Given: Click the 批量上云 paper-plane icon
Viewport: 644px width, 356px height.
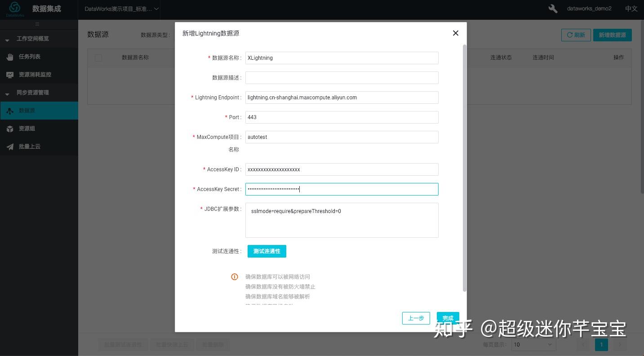Looking at the screenshot, I should click(x=10, y=146).
